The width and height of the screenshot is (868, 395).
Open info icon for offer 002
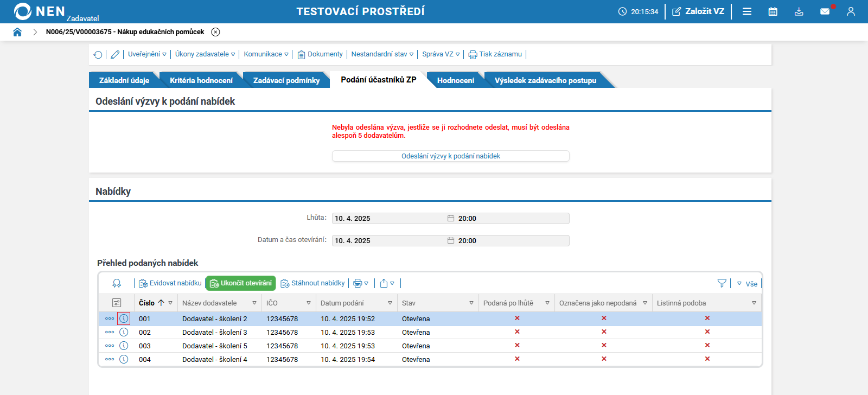[124, 332]
